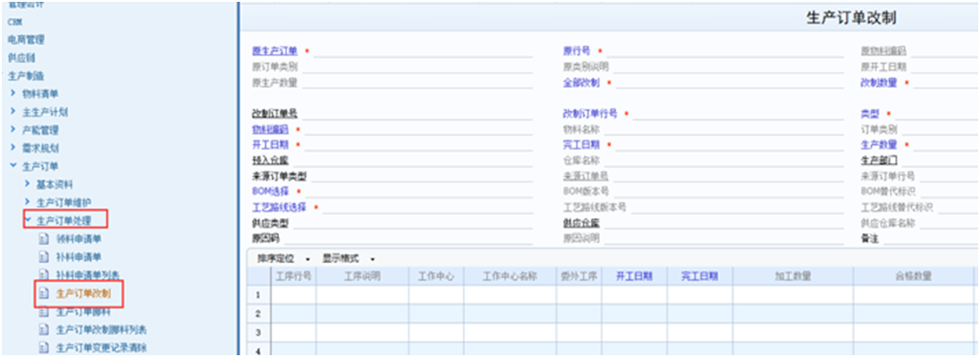980x357 pixels.
Task: Expand 基本资料 tree node
Action: (x=28, y=184)
